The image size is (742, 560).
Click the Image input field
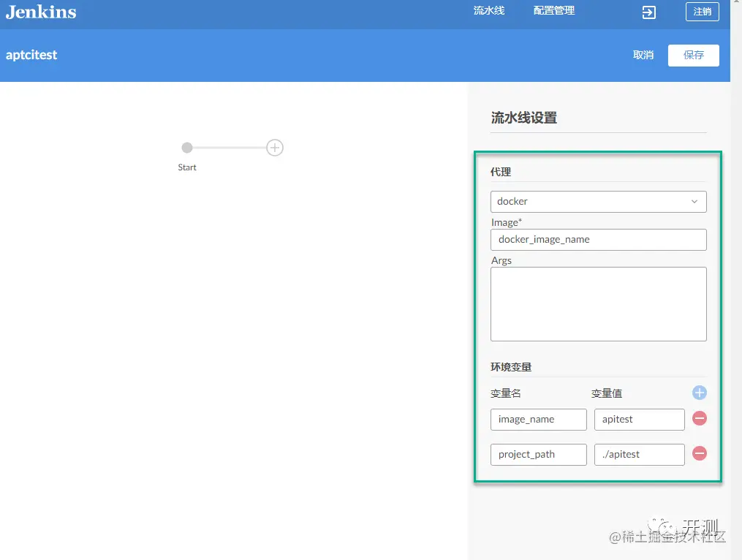(598, 240)
